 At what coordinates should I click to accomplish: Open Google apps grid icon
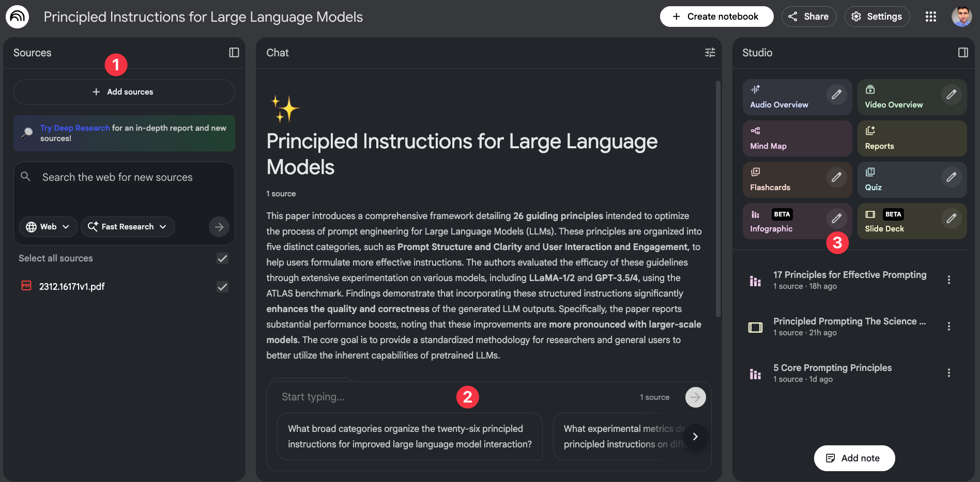(x=931, y=17)
